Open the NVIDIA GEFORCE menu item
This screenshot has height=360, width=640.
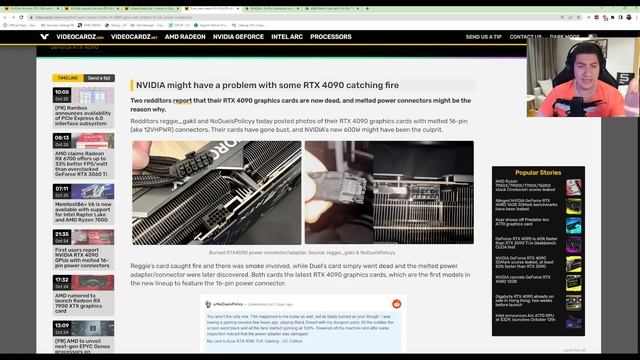tap(238, 37)
